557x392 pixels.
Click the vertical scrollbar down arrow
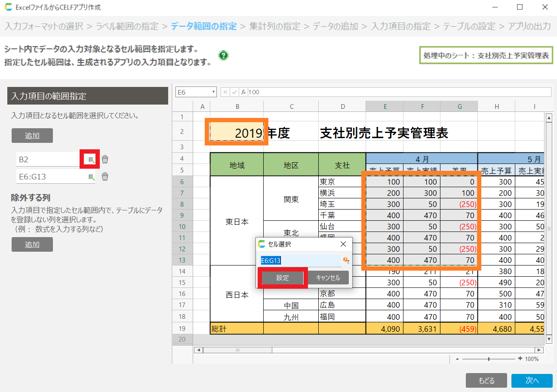[548, 340]
